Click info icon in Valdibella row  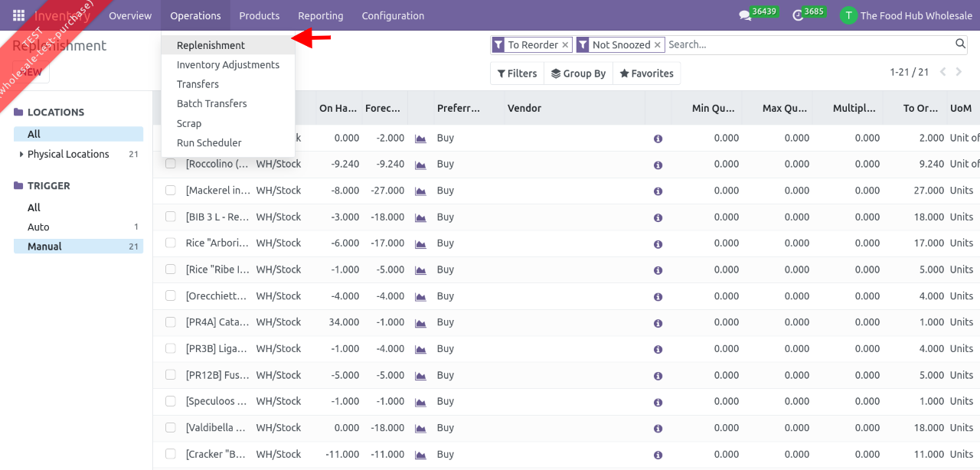[658, 429]
